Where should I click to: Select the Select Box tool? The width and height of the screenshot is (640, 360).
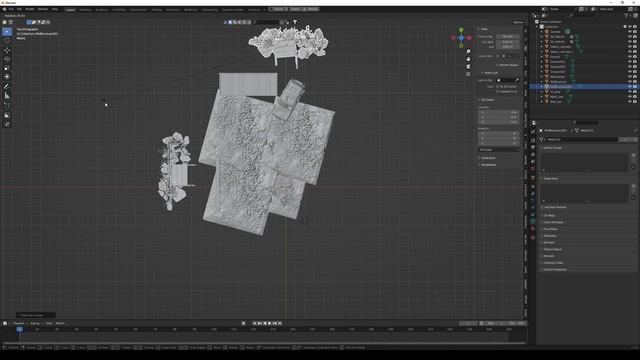pyautogui.click(x=7, y=31)
